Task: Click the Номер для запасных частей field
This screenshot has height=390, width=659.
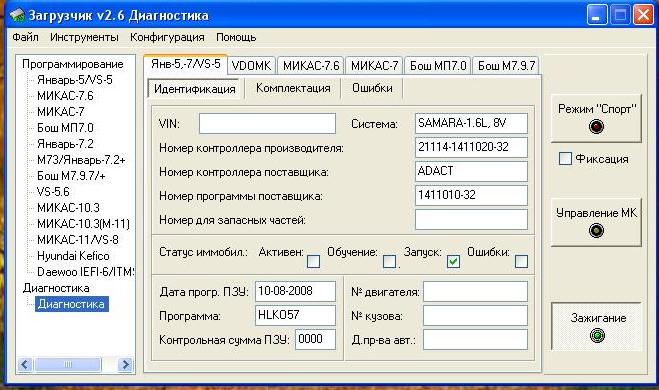Action: click(471, 219)
